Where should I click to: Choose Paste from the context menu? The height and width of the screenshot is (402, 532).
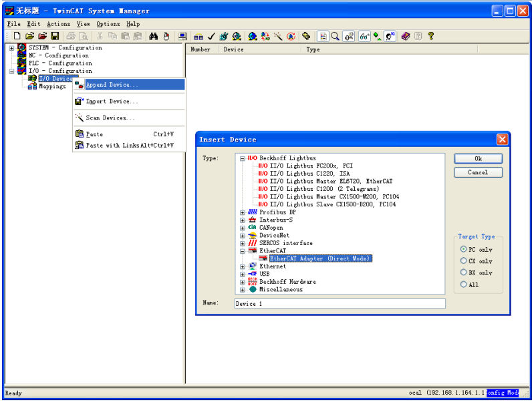coord(129,134)
